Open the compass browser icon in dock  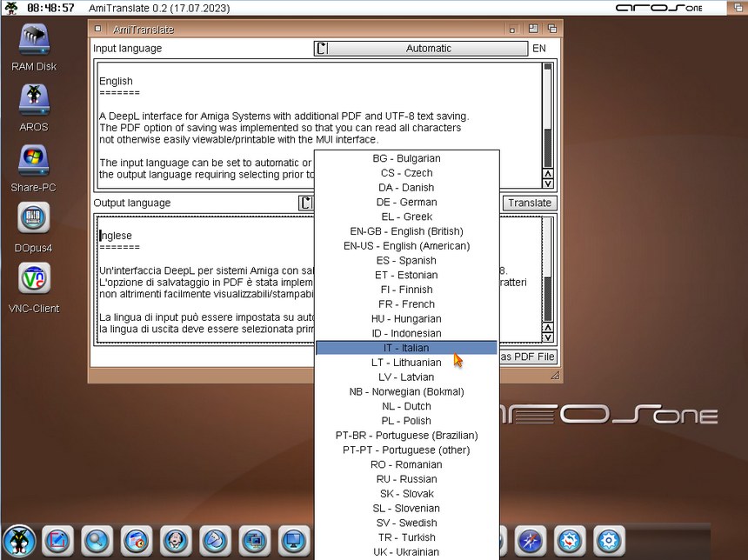[530, 541]
